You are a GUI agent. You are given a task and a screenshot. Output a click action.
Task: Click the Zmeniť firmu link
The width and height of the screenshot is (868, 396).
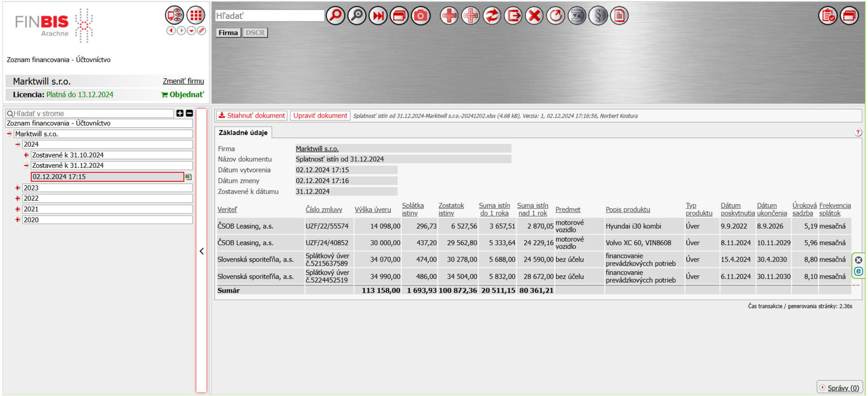pyautogui.click(x=183, y=81)
